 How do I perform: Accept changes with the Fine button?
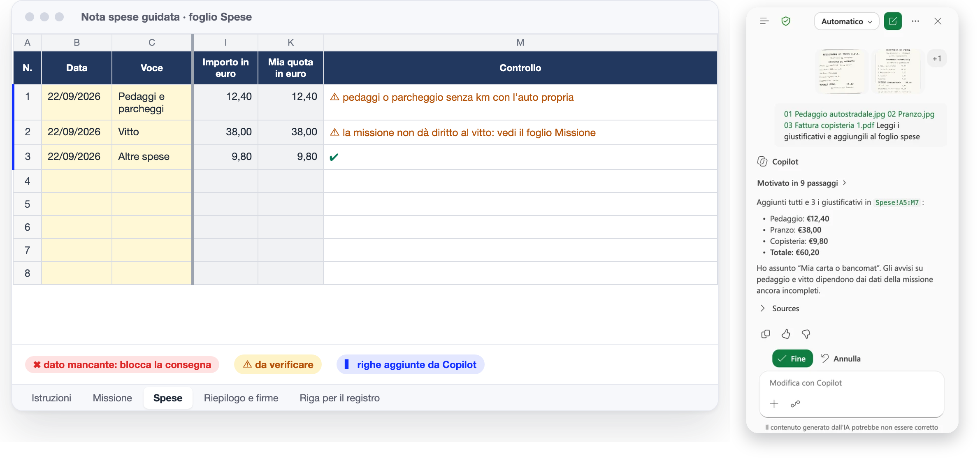point(792,359)
